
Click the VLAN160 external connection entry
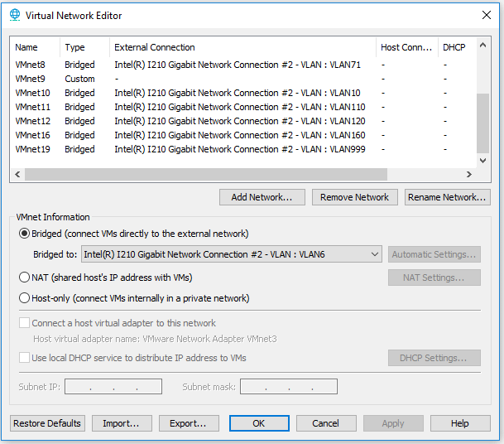click(240, 135)
